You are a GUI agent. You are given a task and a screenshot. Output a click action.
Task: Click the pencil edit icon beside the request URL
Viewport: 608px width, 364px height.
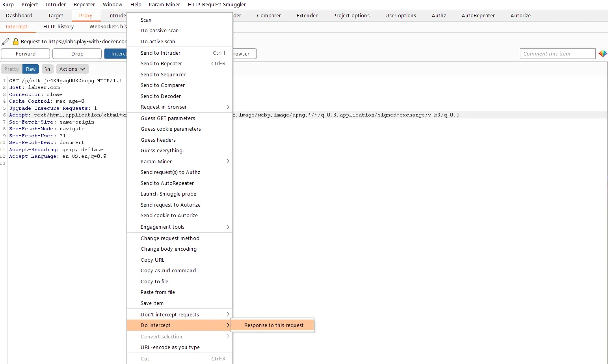point(6,41)
